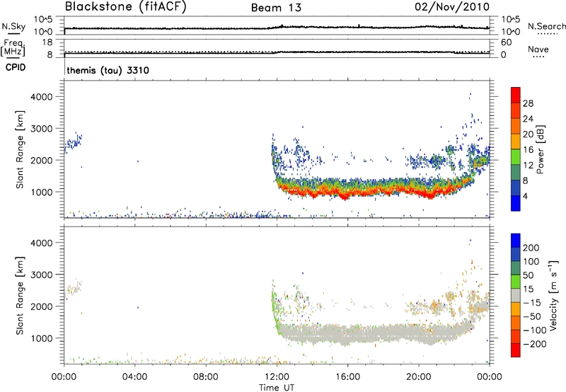The width and height of the screenshot is (566, 392).
Task: Click the blue bottom of power color bar
Action: (516, 203)
